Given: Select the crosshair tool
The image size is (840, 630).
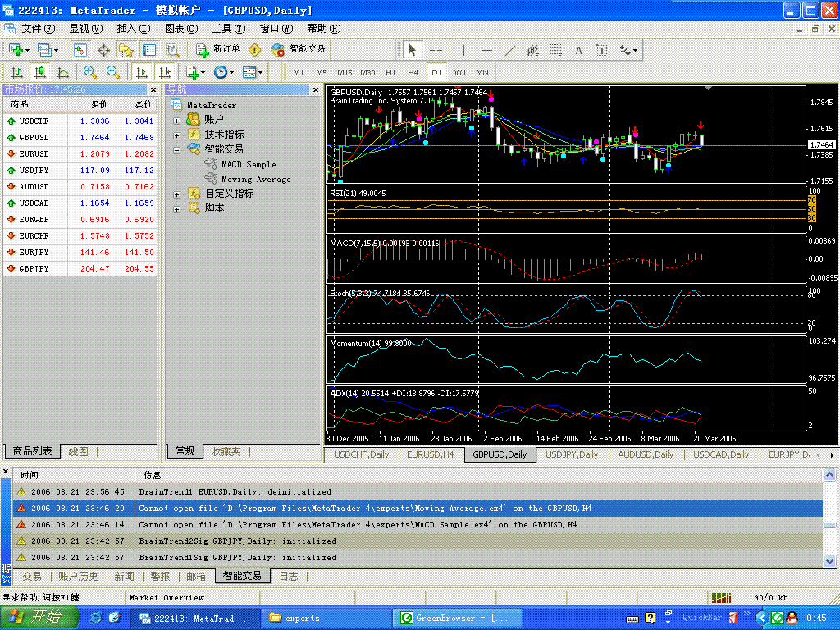Looking at the screenshot, I should [x=436, y=50].
